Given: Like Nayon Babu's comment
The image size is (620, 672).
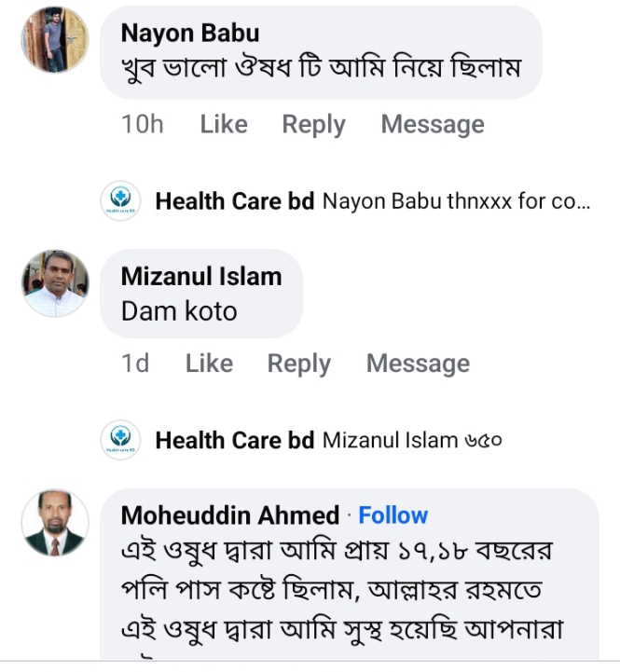Looking at the screenshot, I should tap(224, 125).
